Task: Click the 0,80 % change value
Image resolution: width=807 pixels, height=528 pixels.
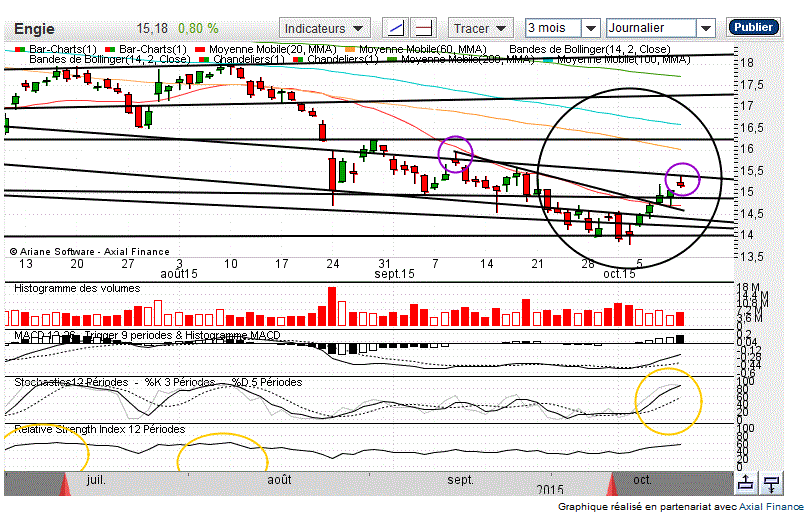Action: click(198, 28)
